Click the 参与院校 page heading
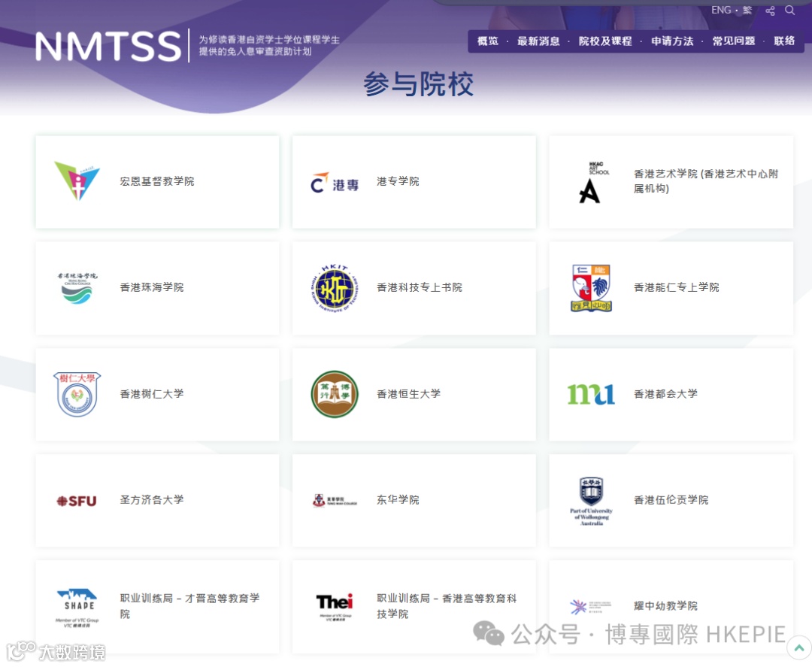 [419, 84]
